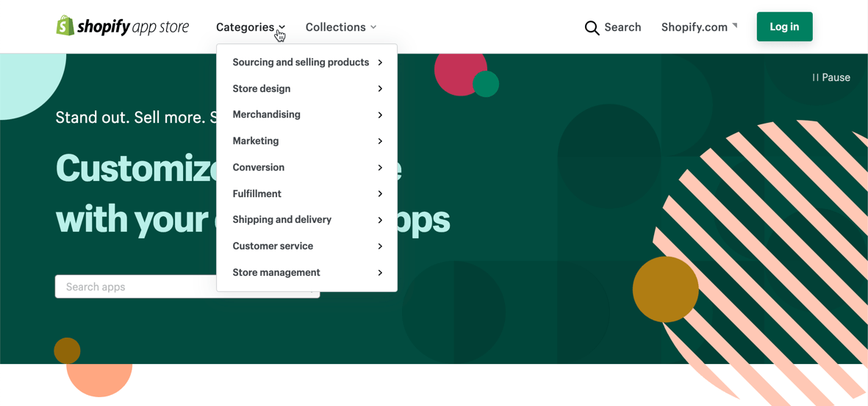The image size is (868, 406).
Task: Click the Shopify app store logo
Action: coord(123,26)
